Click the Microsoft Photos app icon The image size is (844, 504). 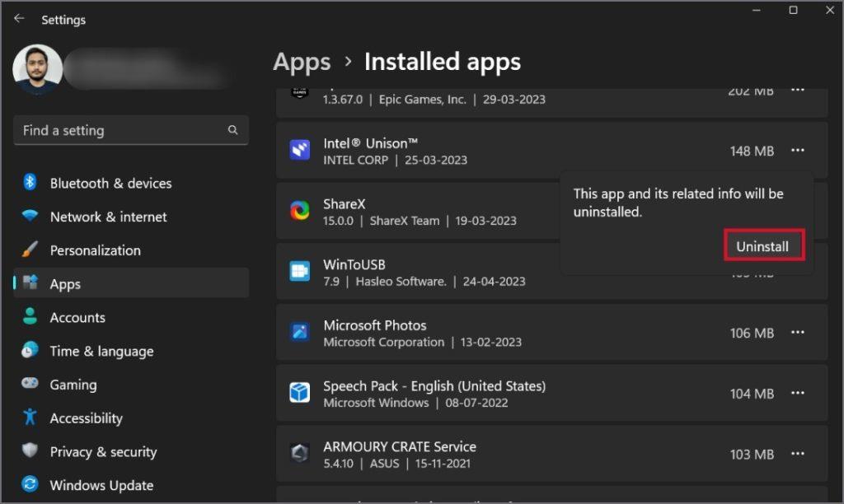[x=300, y=332]
